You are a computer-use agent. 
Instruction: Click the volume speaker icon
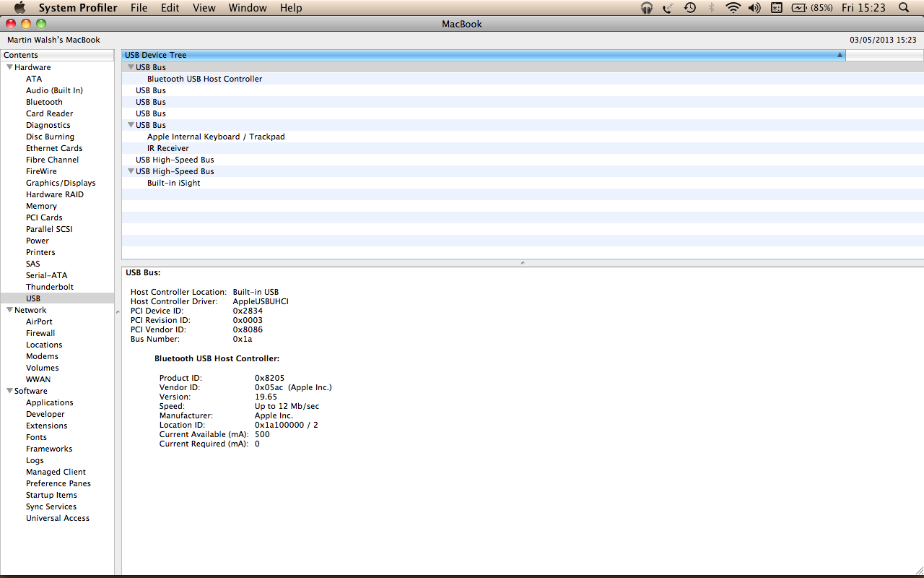click(x=754, y=8)
